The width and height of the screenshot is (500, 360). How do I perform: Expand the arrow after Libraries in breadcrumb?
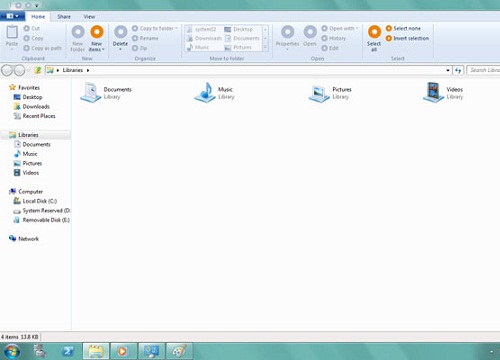[88, 70]
